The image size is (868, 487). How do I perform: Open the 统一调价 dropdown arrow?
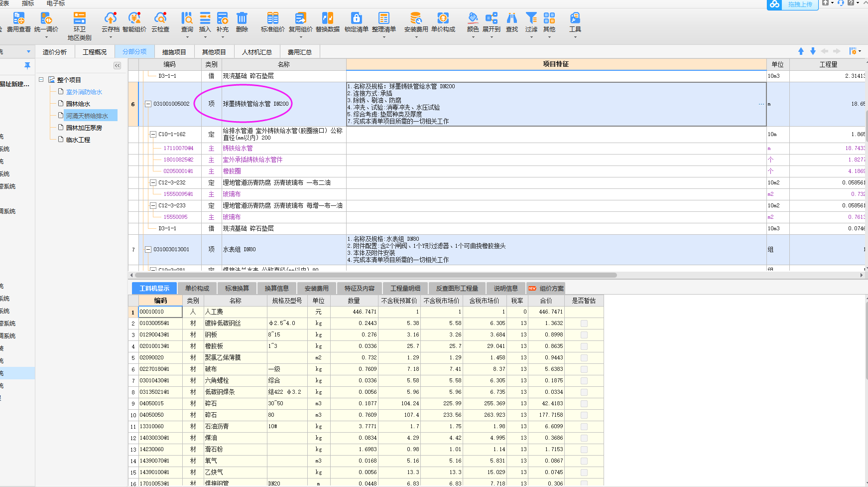pyautogui.click(x=46, y=37)
